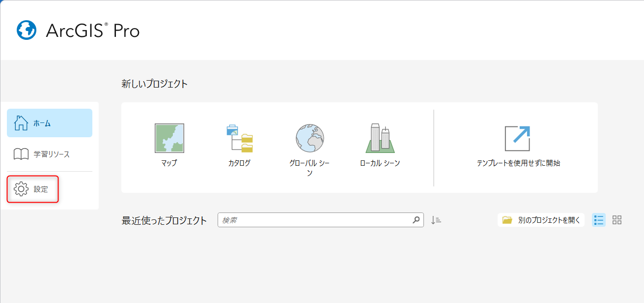The image size is (644, 303).
Task: Click the 設定 gear icon
Action: point(21,189)
